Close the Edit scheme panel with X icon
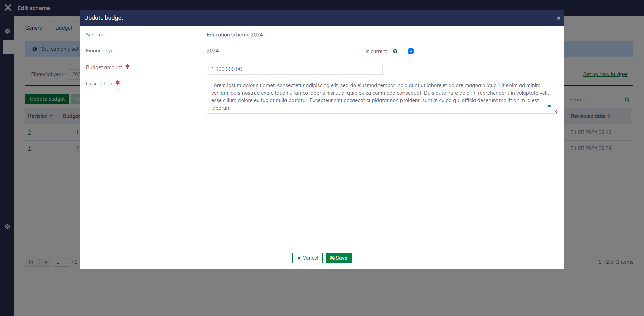Viewport: 644px width, 316px height. point(8,8)
